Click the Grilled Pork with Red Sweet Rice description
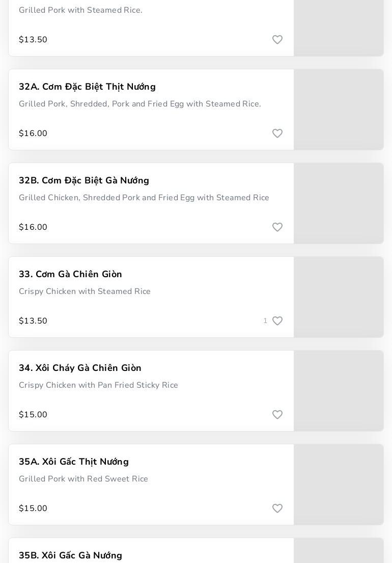 (x=83, y=478)
